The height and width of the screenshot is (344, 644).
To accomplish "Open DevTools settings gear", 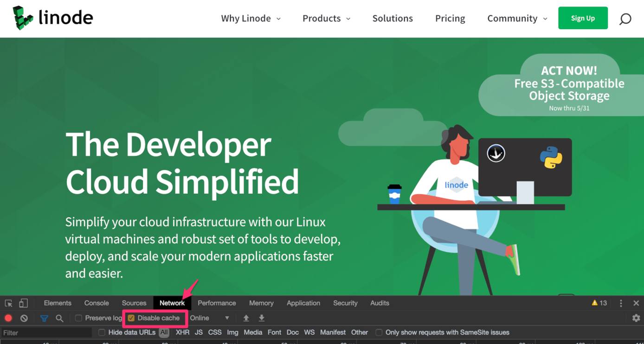I will [636, 318].
